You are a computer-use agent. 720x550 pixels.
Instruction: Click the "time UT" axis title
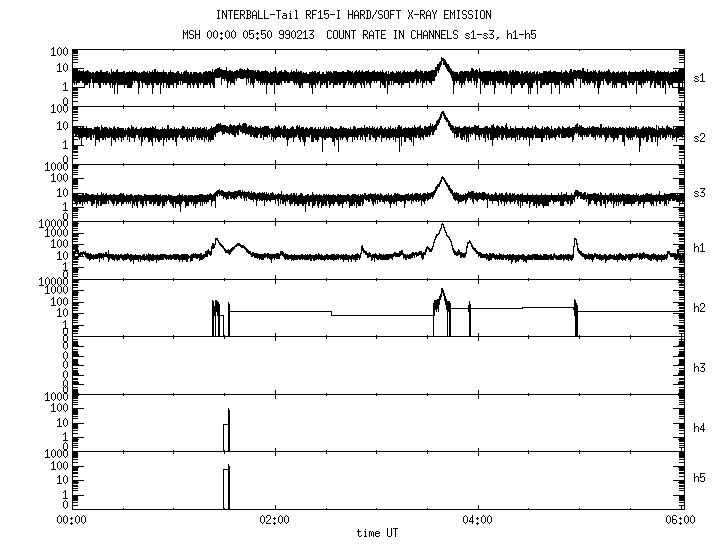click(x=377, y=533)
